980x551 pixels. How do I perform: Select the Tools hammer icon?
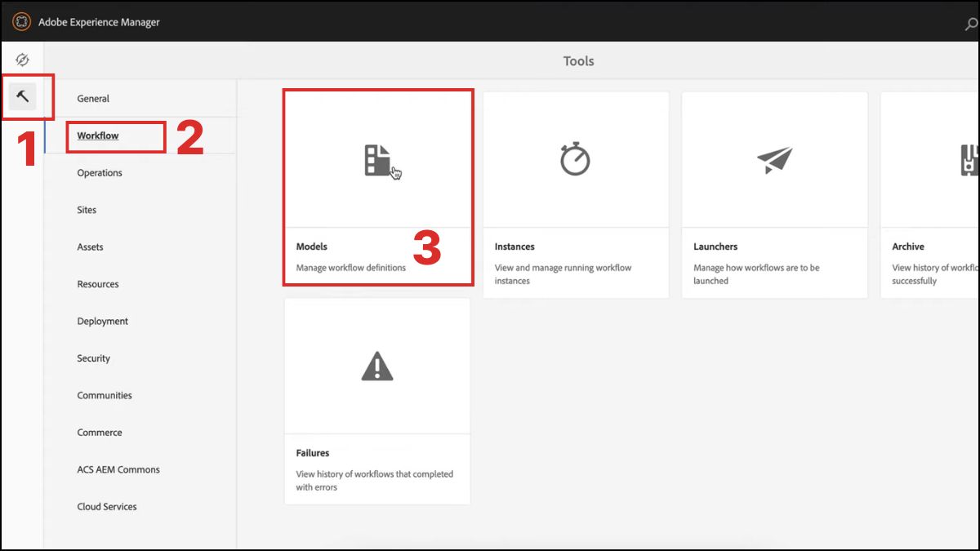(x=23, y=97)
